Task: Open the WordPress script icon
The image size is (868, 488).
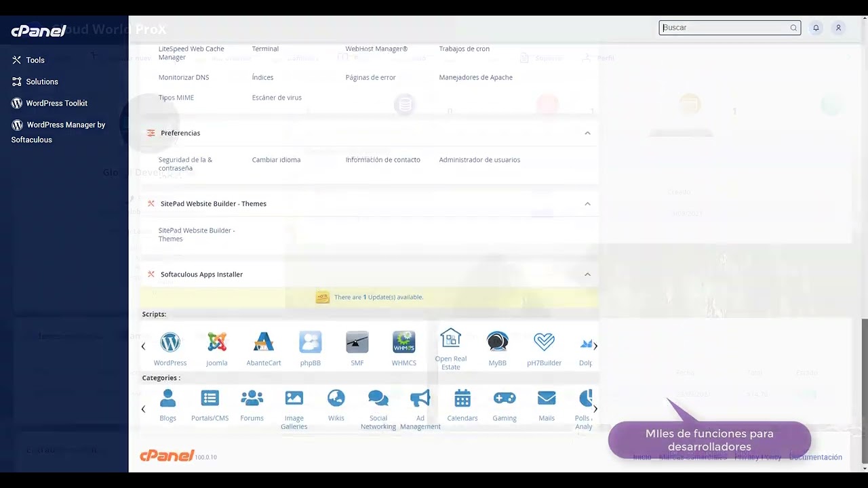Action: click(x=170, y=342)
